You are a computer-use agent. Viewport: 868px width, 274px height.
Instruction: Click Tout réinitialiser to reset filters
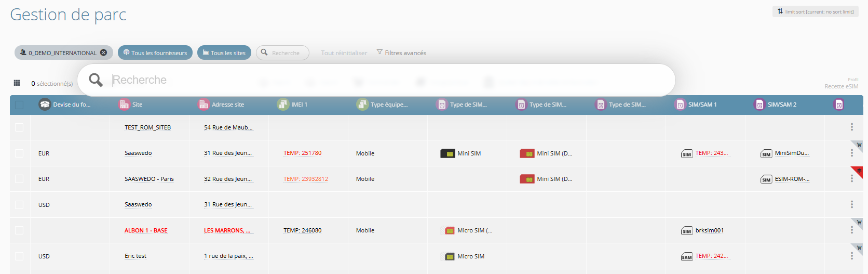point(344,53)
